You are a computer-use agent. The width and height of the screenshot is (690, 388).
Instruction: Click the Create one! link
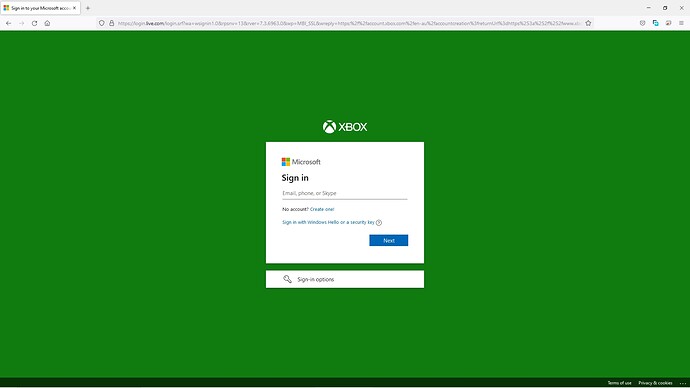[322, 209]
